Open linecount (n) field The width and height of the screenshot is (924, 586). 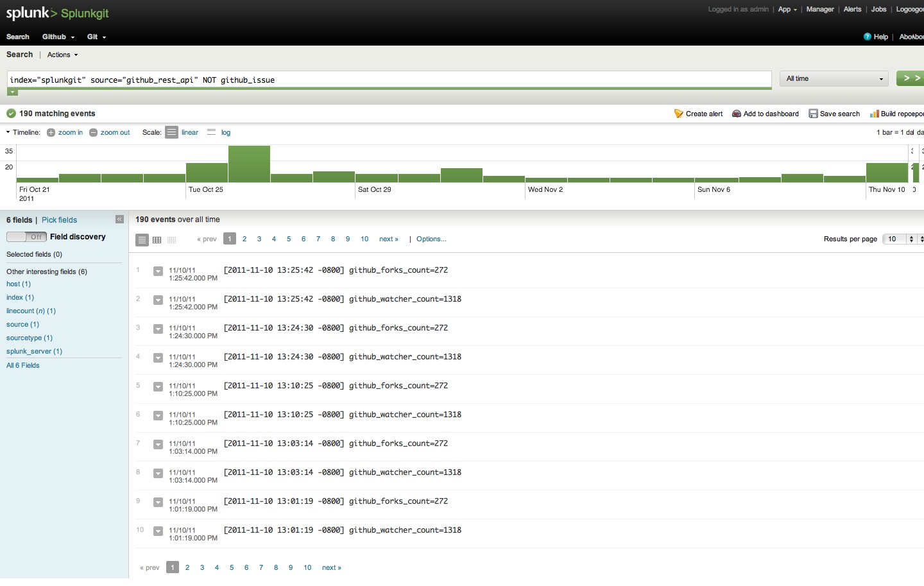[x=31, y=311]
